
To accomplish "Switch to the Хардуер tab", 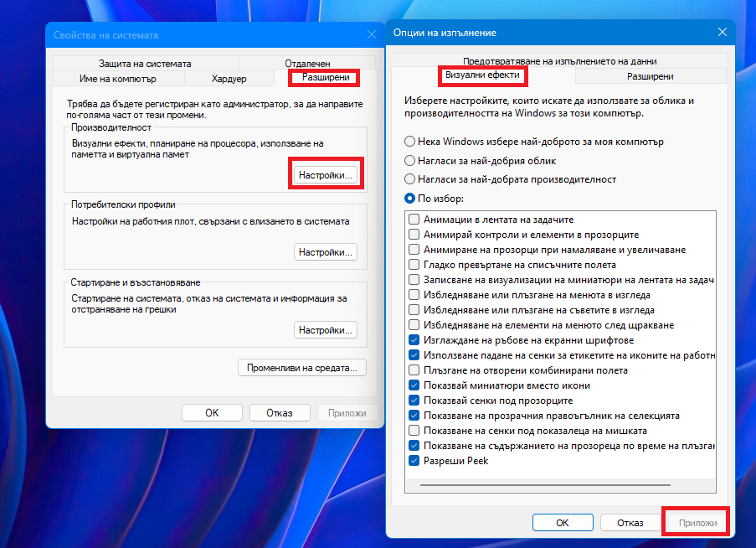I will [229, 79].
